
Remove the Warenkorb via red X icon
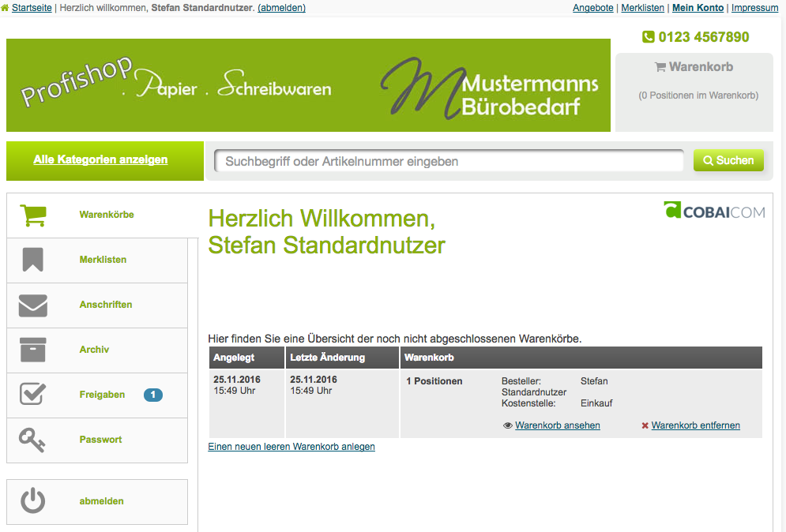coord(645,425)
